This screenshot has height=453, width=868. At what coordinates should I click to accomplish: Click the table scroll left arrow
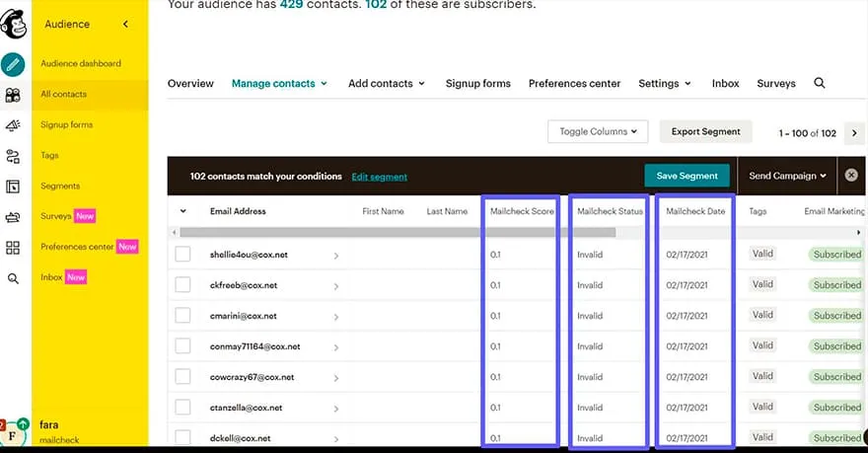(175, 233)
